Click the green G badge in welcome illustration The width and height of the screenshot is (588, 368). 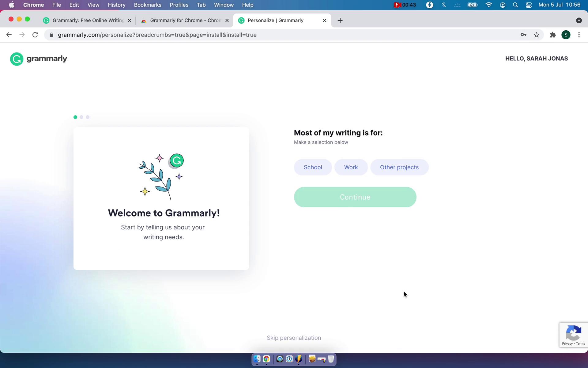click(x=177, y=160)
